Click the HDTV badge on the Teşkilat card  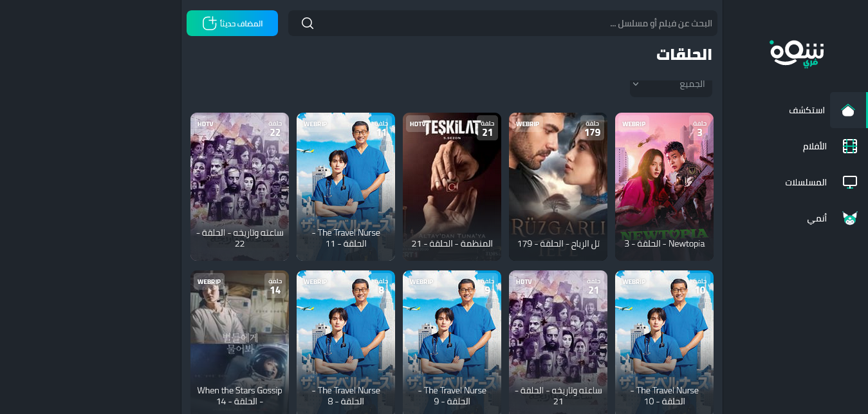point(418,124)
